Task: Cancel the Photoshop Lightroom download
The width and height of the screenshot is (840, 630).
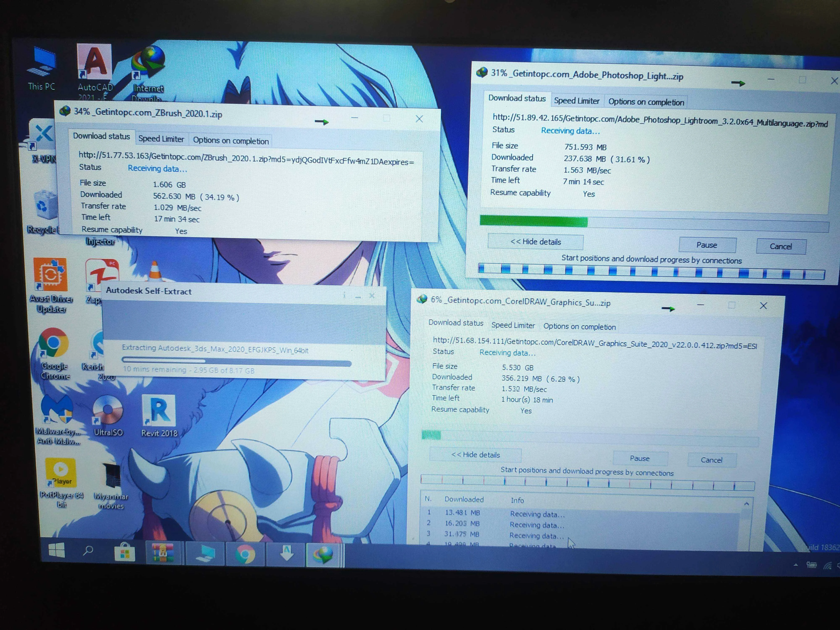Action: point(781,247)
